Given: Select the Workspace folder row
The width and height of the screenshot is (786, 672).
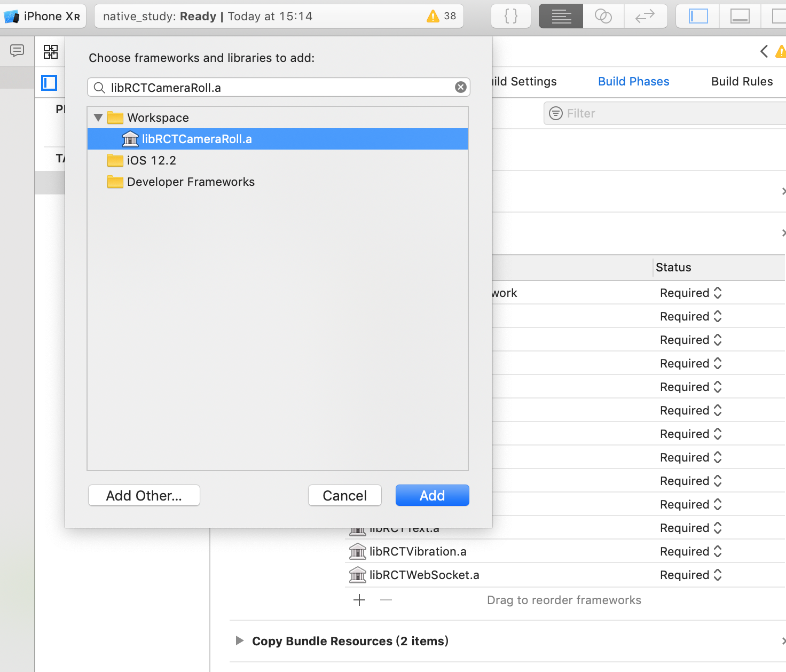Looking at the screenshot, I should pyautogui.click(x=278, y=118).
